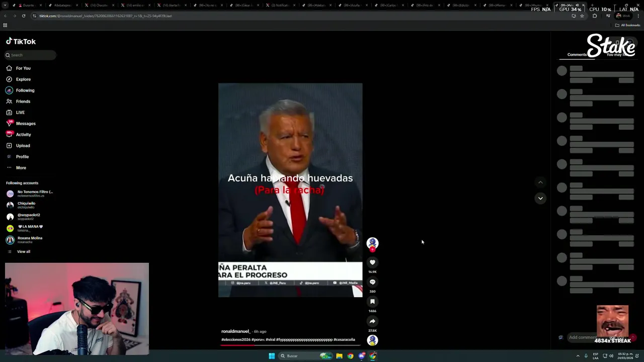The width and height of the screenshot is (644, 362).
Task: Click the Upload plus icon
Action: pyautogui.click(x=9, y=146)
